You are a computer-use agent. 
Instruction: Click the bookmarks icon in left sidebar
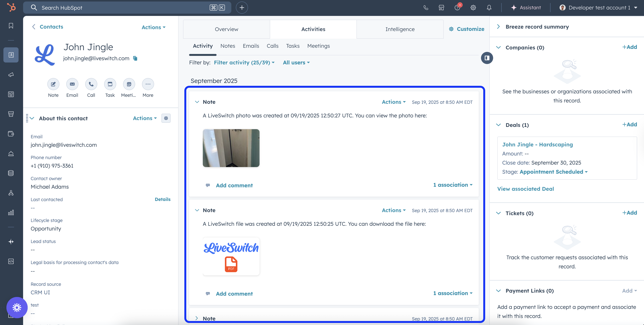(11, 26)
